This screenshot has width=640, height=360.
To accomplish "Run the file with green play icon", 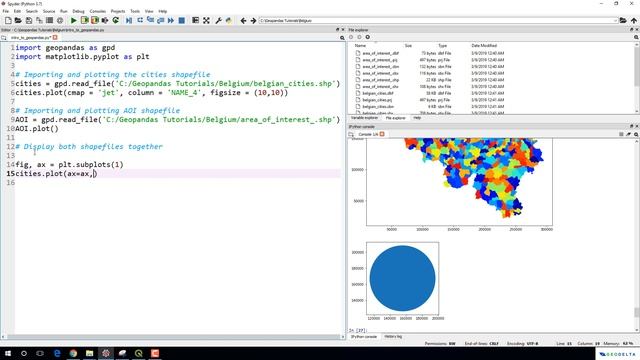I will [x=73, y=20].
